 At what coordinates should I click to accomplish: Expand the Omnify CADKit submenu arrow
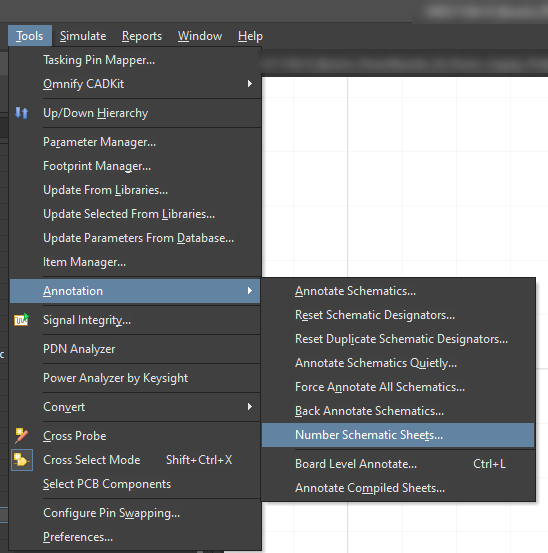pos(250,84)
